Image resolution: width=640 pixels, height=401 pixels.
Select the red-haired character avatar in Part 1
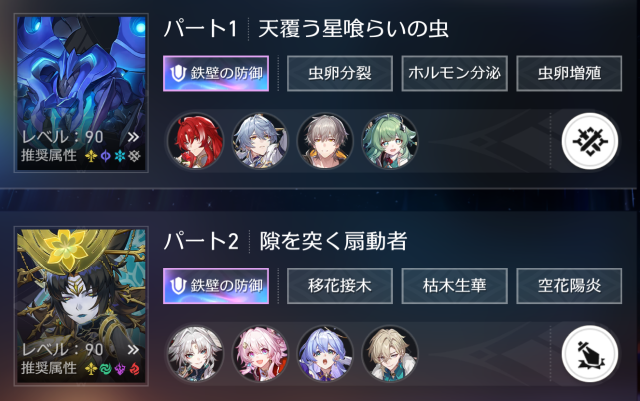tap(196, 141)
